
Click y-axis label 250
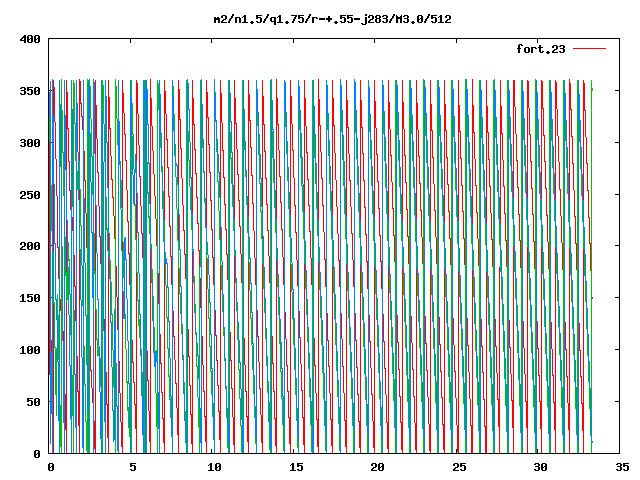click(30, 195)
